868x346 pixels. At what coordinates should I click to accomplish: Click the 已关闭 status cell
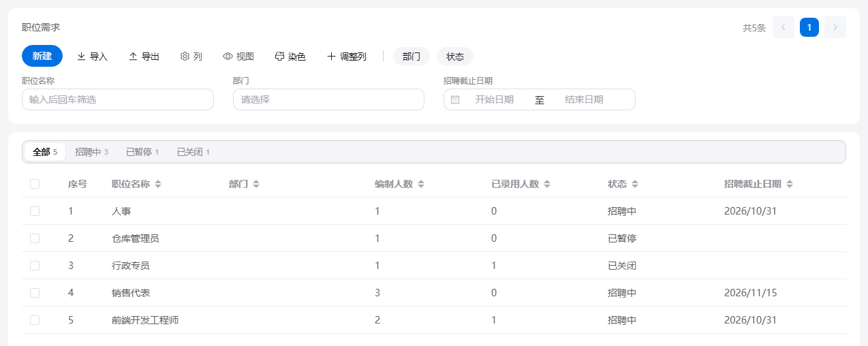click(x=622, y=266)
